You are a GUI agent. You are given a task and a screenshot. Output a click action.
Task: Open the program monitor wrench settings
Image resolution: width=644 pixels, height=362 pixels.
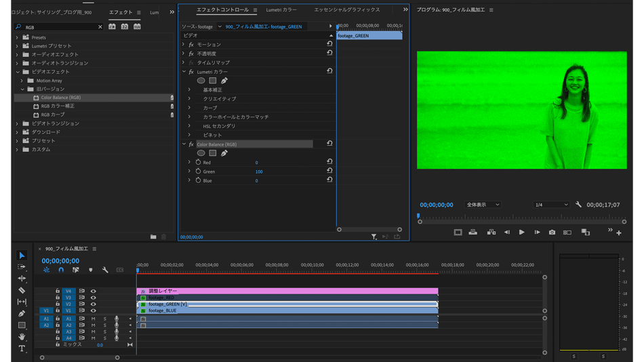[x=578, y=205]
